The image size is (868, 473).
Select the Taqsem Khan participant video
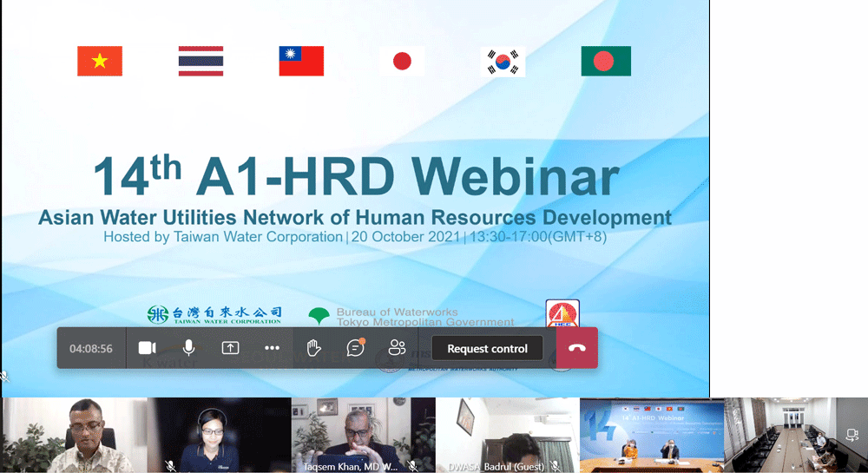[x=364, y=435]
